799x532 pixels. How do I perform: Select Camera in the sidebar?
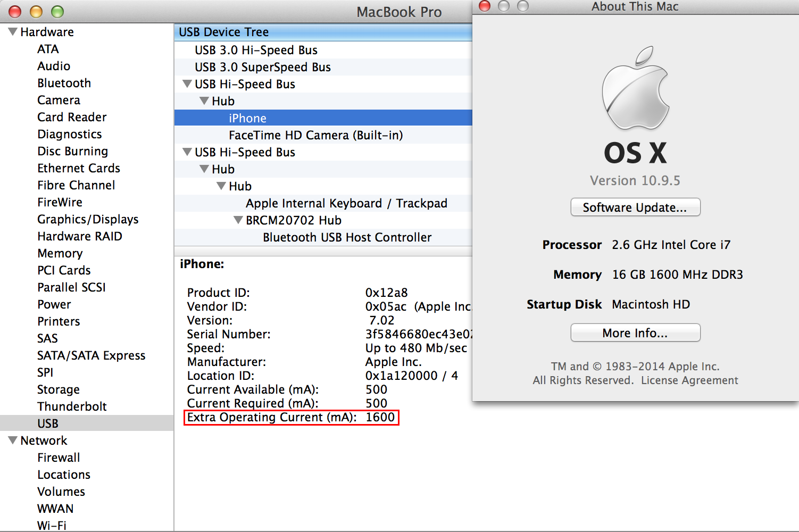tap(59, 100)
